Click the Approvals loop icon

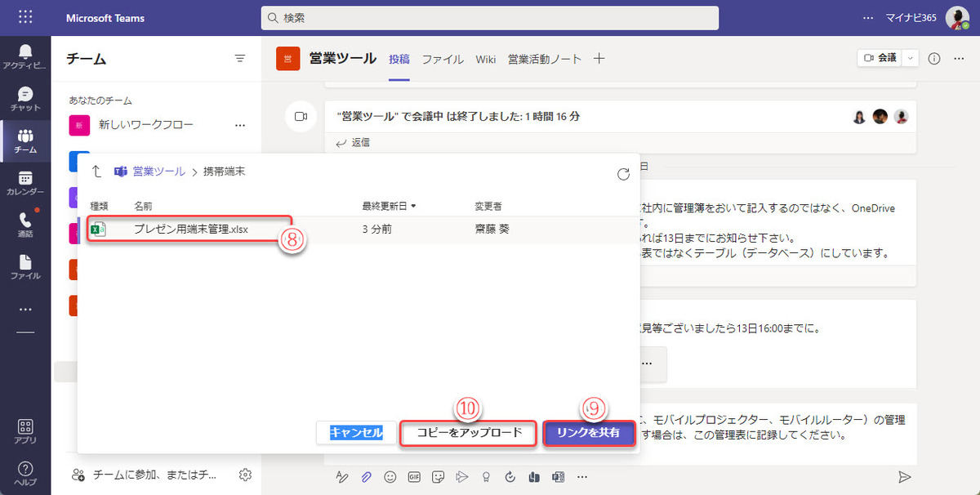click(510, 477)
